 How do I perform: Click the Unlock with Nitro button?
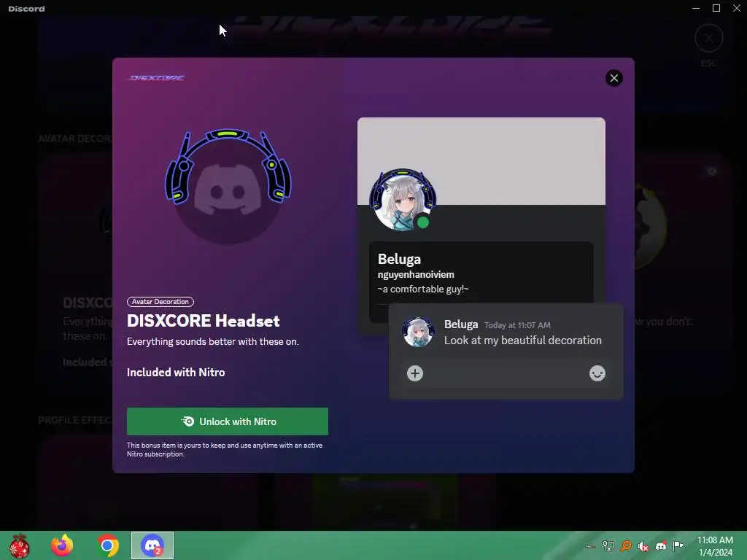click(228, 421)
